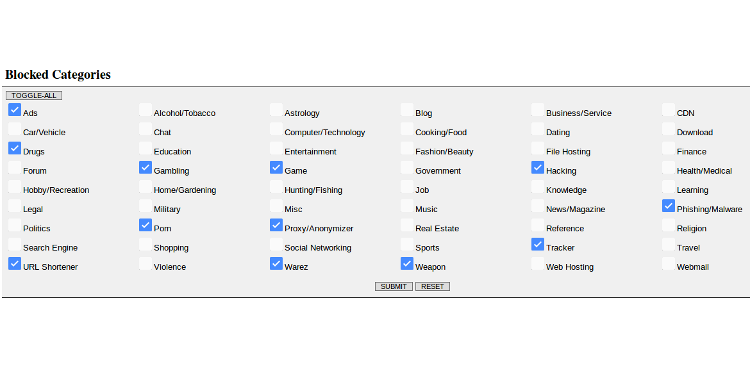Click the TOGGLE-ALL button
The width and height of the screenshot is (750, 372).
[x=34, y=96]
